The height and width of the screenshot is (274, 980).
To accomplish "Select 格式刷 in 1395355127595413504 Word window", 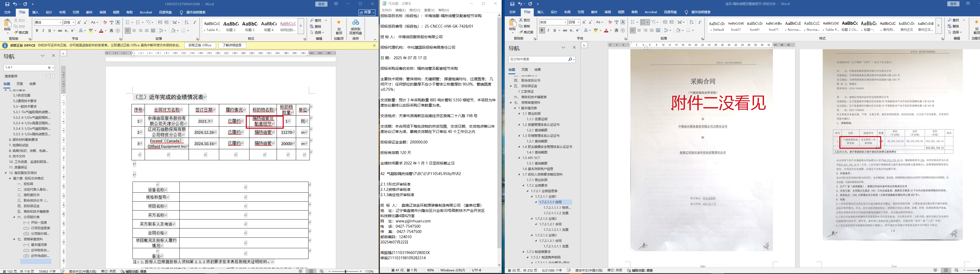I will (x=21, y=32).
